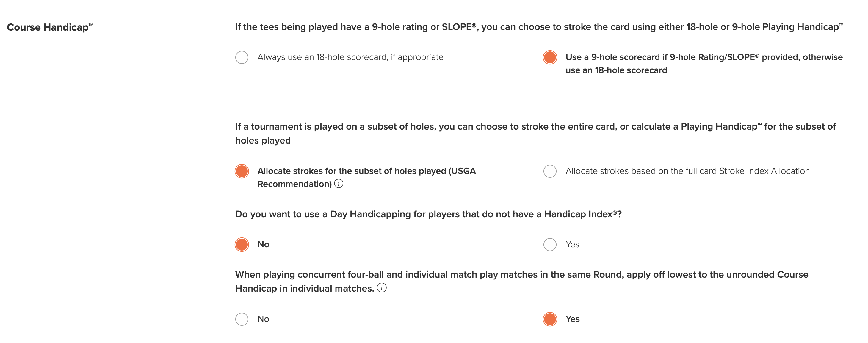Select radio circle for 'Always use an 18-hole scorecard'
This screenshot has width=868, height=343.
pyautogui.click(x=242, y=57)
